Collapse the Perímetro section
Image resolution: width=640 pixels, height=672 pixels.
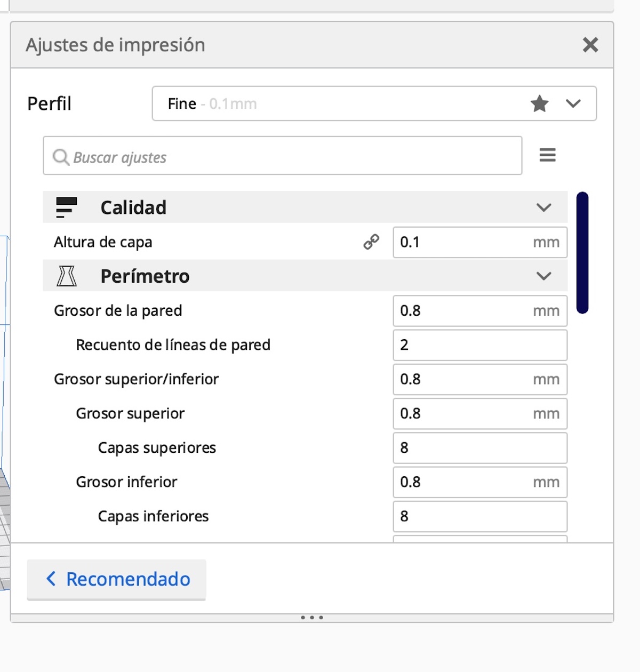543,276
